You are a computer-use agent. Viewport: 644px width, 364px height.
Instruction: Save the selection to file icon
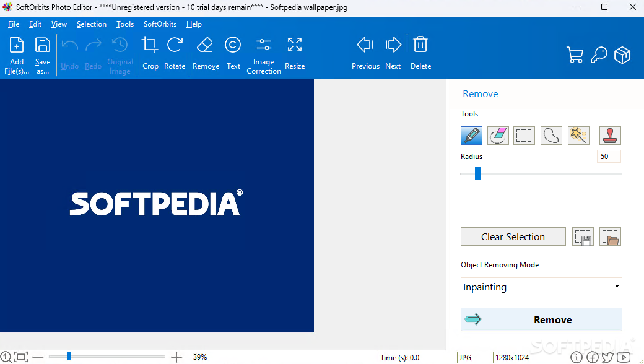point(583,236)
